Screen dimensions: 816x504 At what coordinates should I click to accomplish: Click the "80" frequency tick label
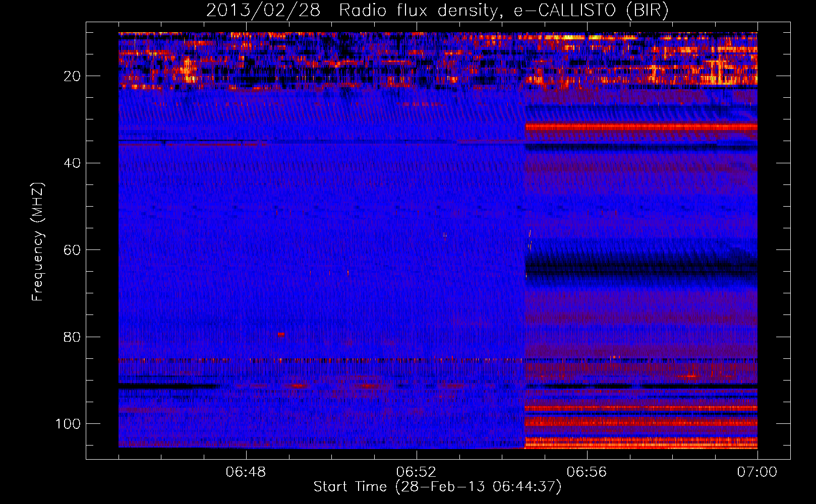point(72,337)
